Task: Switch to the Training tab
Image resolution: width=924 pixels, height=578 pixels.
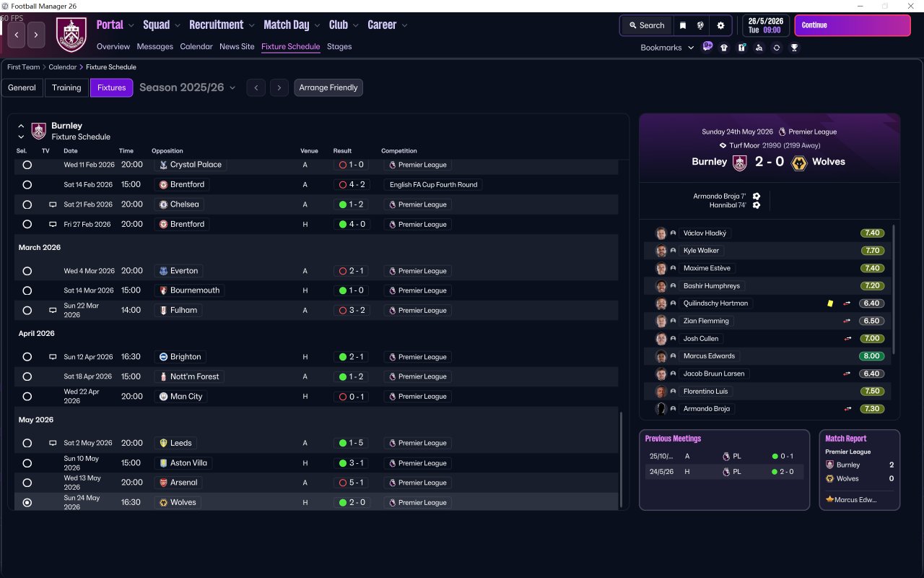Action: point(66,87)
